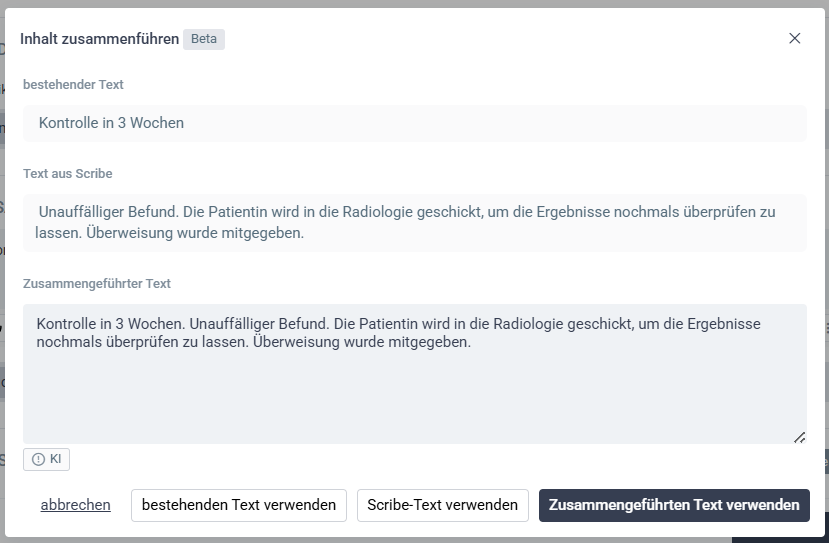Click the Scribe text box starting 'Unauffälliger Befund'

[415, 222]
